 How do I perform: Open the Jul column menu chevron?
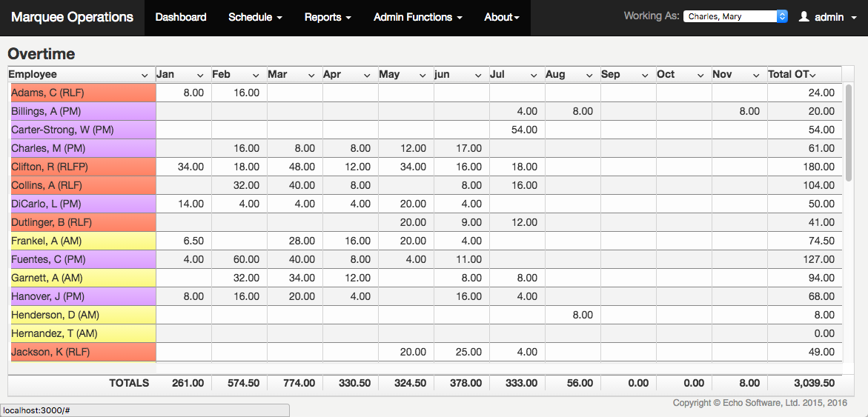tap(534, 75)
